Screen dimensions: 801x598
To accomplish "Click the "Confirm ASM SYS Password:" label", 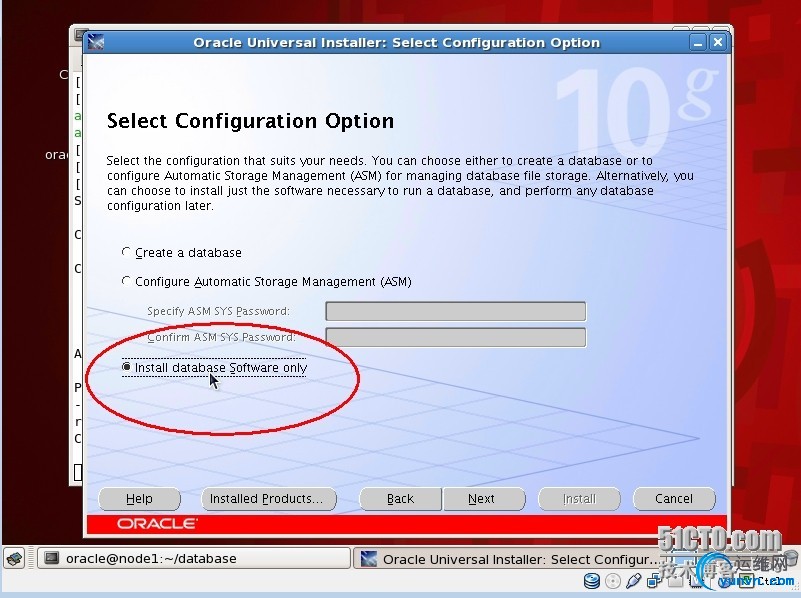I will tap(221, 337).
